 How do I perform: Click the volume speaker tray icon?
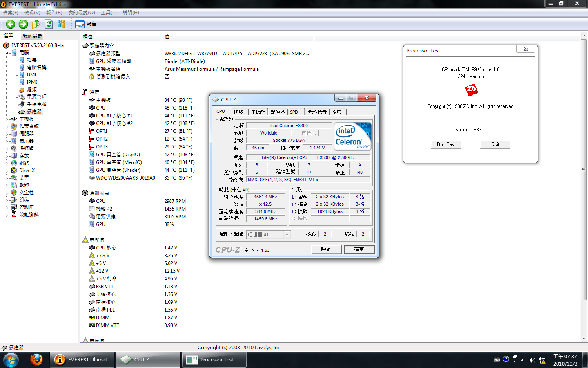pyautogui.click(x=532, y=360)
